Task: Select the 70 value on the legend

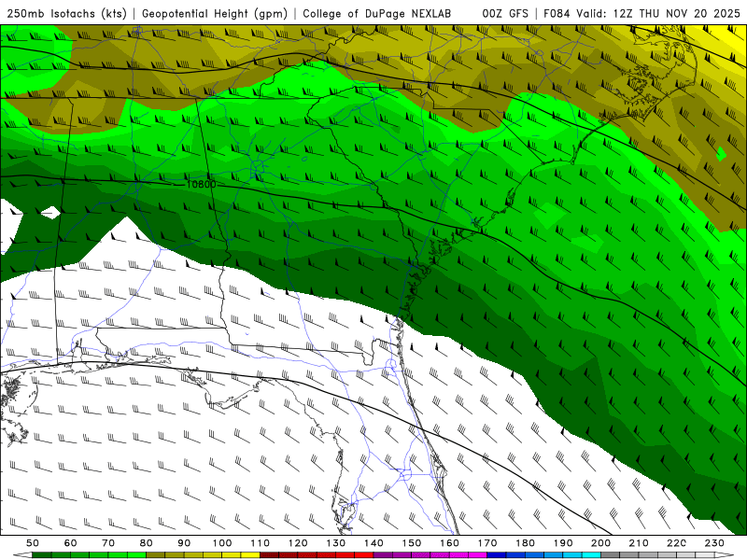Action: 108,543
